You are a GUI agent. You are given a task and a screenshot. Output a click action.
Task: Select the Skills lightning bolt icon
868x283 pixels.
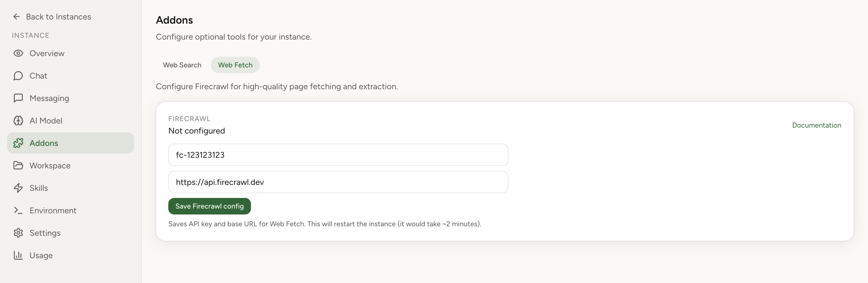click(x=18, y=188)
